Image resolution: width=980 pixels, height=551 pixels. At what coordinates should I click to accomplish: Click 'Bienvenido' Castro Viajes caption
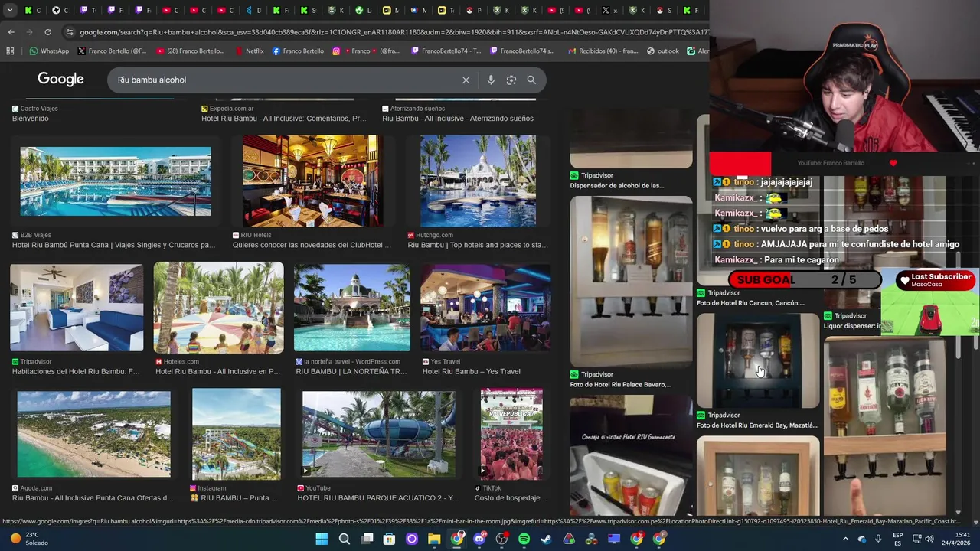point(30,119)
